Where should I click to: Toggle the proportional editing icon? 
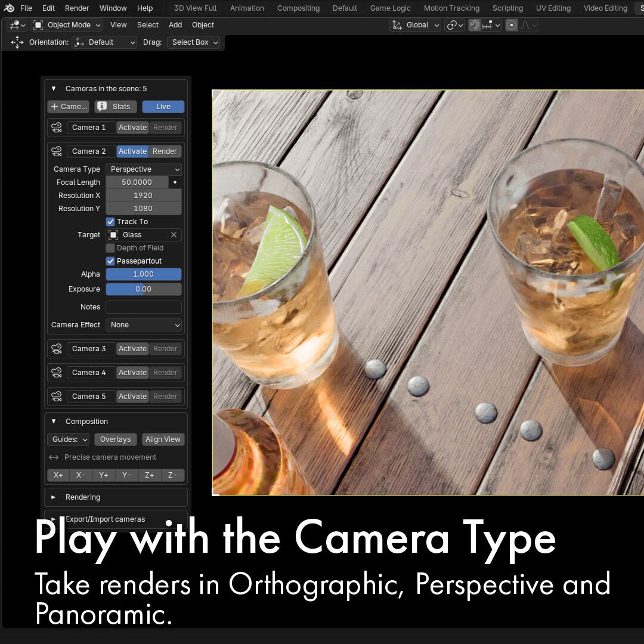(511, 25)
